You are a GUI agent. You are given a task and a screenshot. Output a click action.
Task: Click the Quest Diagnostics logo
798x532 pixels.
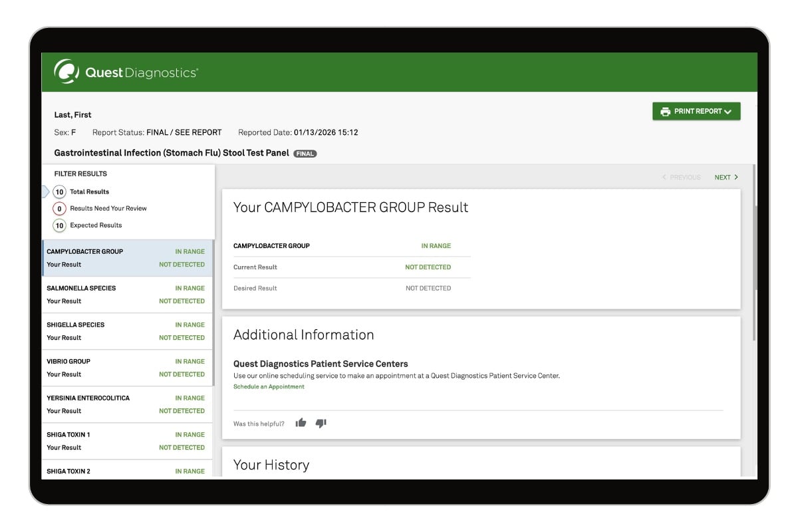point(126,72)
